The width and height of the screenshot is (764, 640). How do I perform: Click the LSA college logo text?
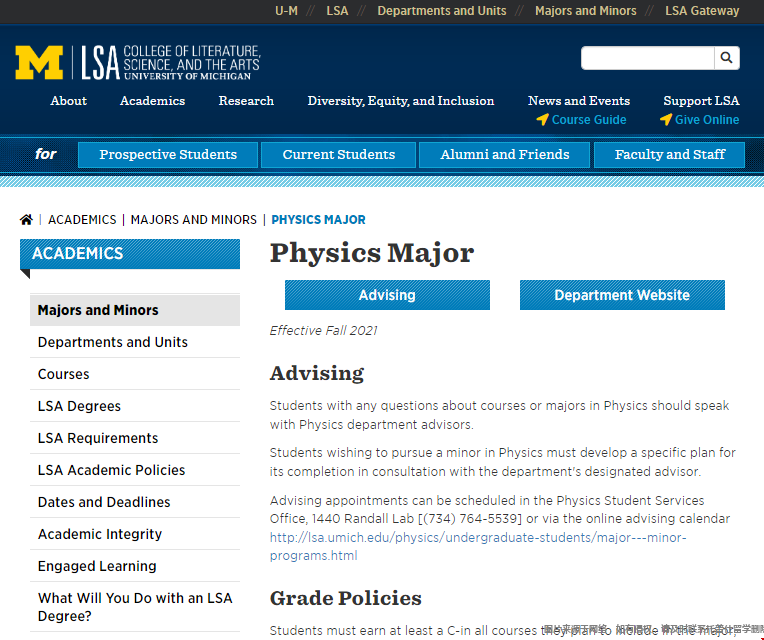(170, 62)
